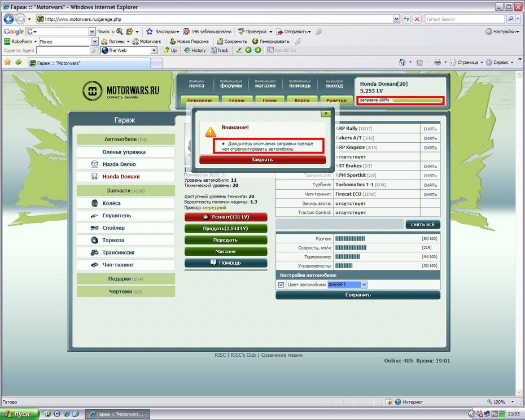Click the Yahoo! Search input field
The image size is (525, 420).
[465, 19]
